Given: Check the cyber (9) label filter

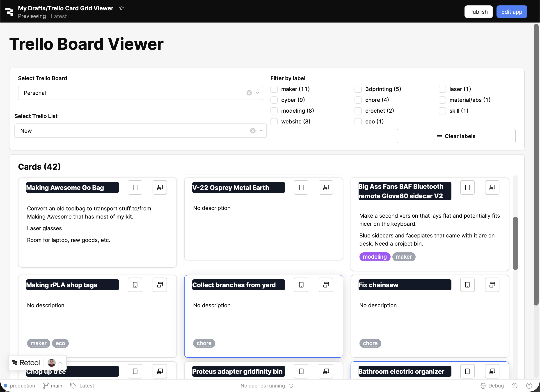Looking at the screenshot, I should (x=274, y=100).
